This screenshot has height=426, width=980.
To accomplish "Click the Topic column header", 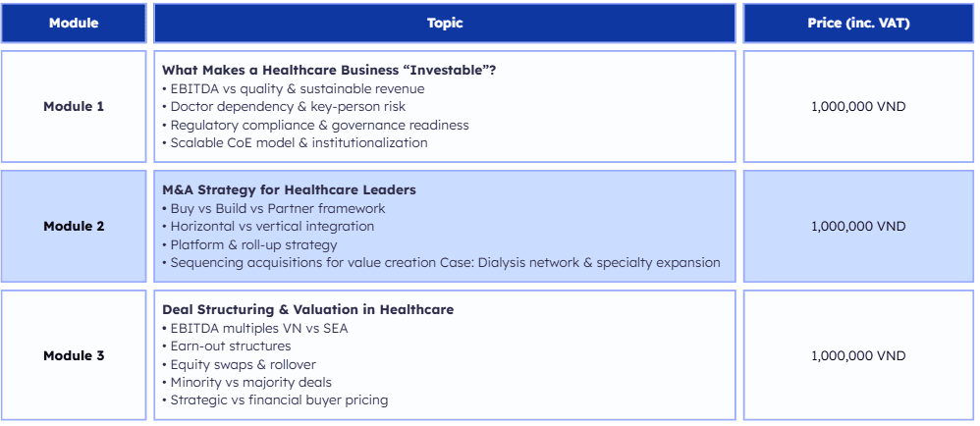I will (445, 24).
